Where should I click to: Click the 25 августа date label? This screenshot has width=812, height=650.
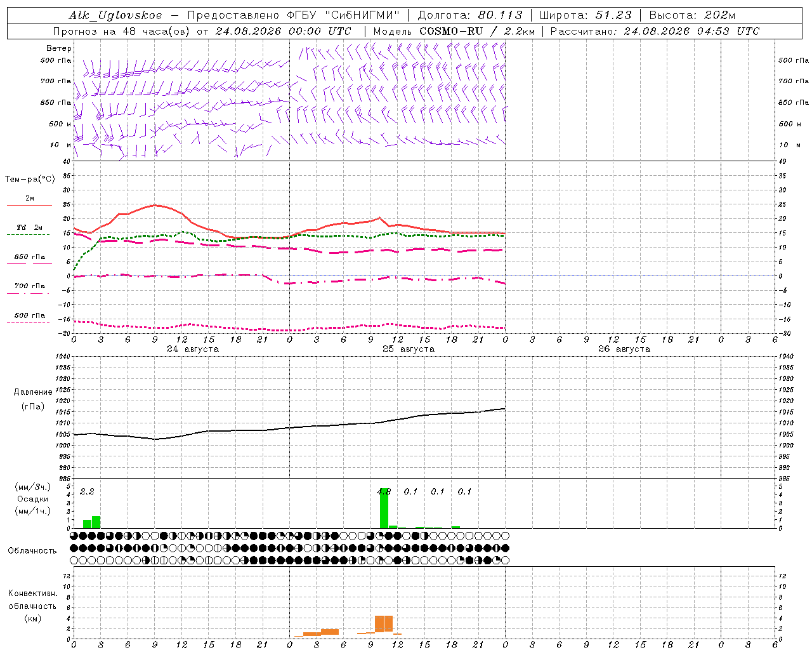(409, 349)
